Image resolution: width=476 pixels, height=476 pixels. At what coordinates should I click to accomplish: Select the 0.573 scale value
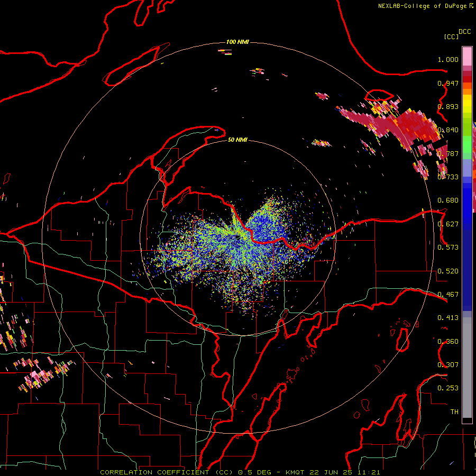[x=448, y=248]
